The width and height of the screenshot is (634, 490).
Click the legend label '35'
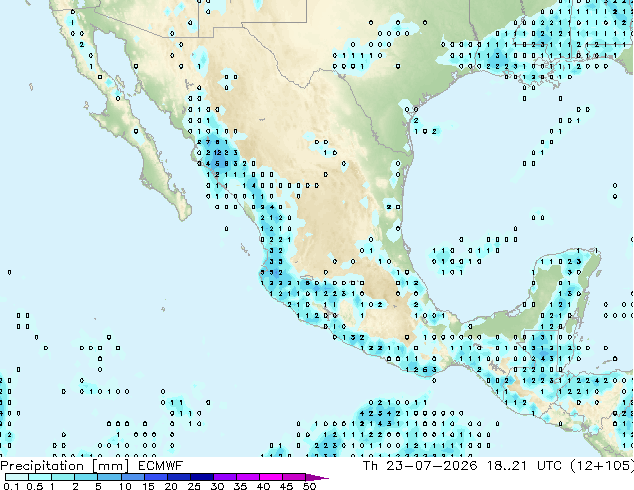point(240,486)
